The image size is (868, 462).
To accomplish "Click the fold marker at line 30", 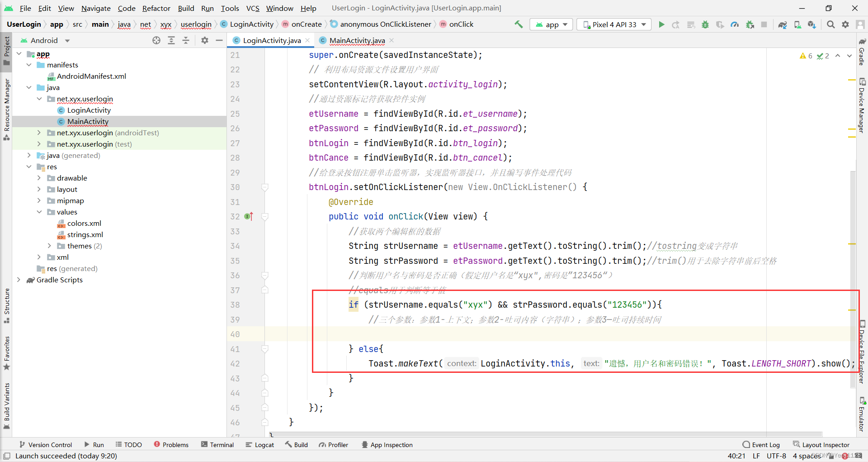I will 265,187.
